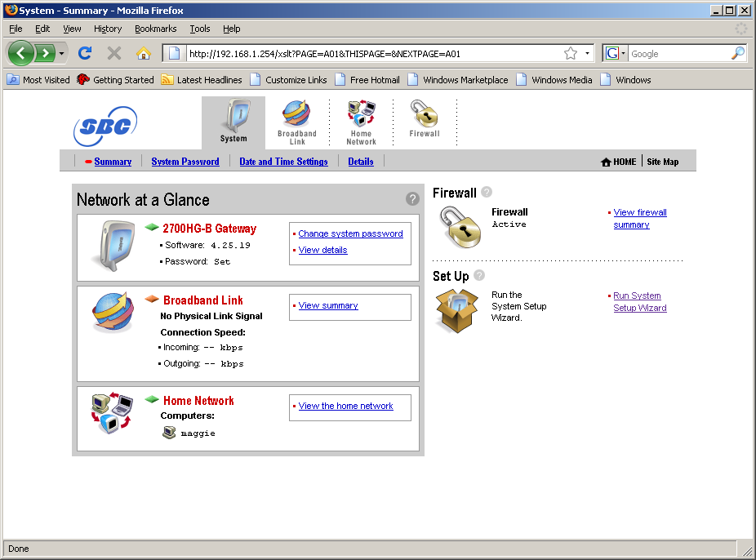Switch to the System Password tab
Screen dimensions: 756x560
pyautogui.click(x=185, y=162)
